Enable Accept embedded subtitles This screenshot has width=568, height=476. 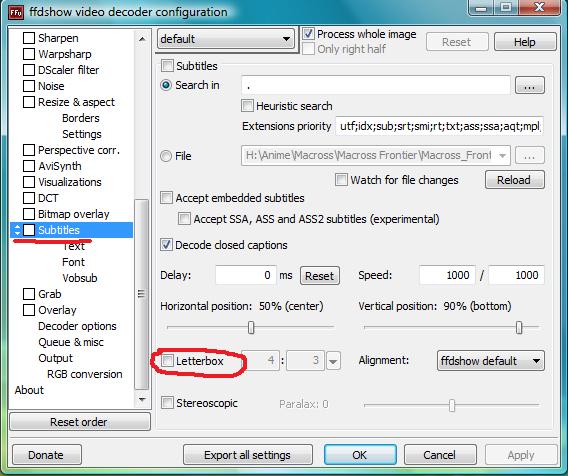(x=166, y=198)
